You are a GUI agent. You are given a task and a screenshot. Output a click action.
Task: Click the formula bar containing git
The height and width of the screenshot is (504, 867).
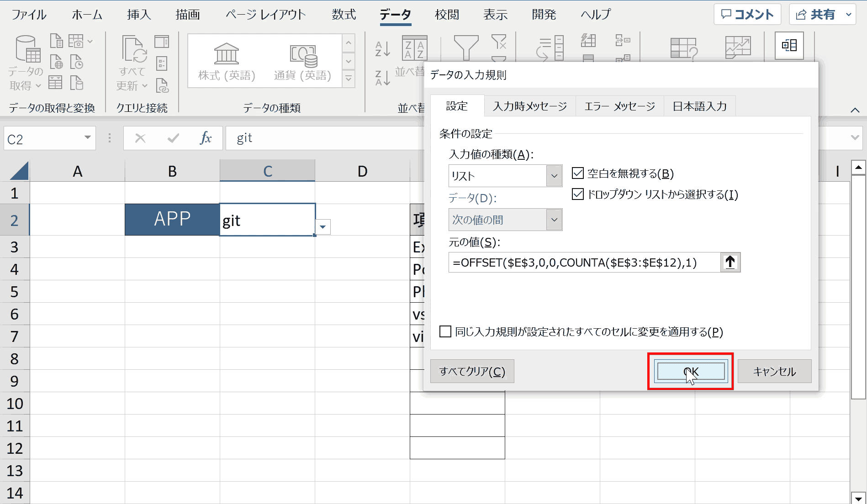324,138
